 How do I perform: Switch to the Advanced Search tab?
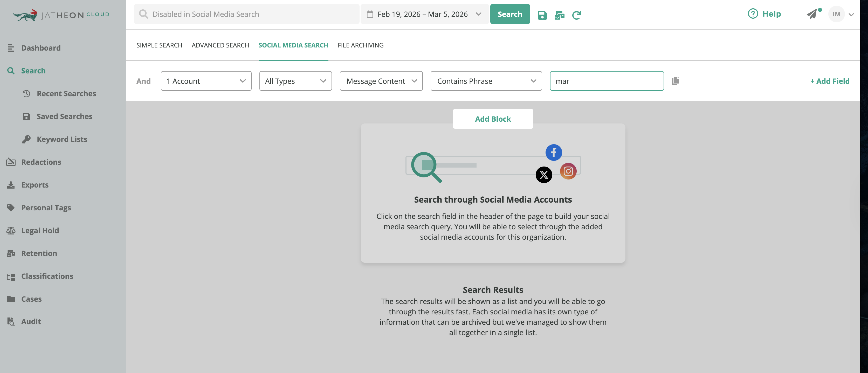tap(220, 45)
